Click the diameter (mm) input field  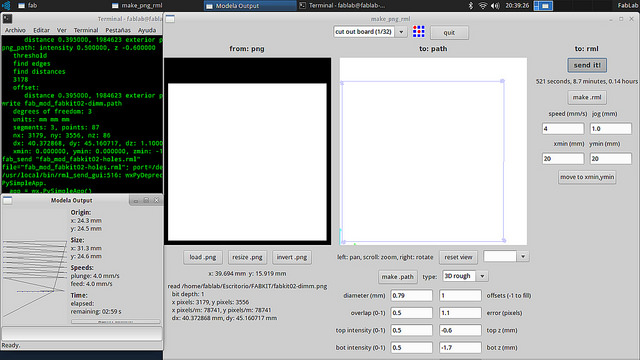411,296
